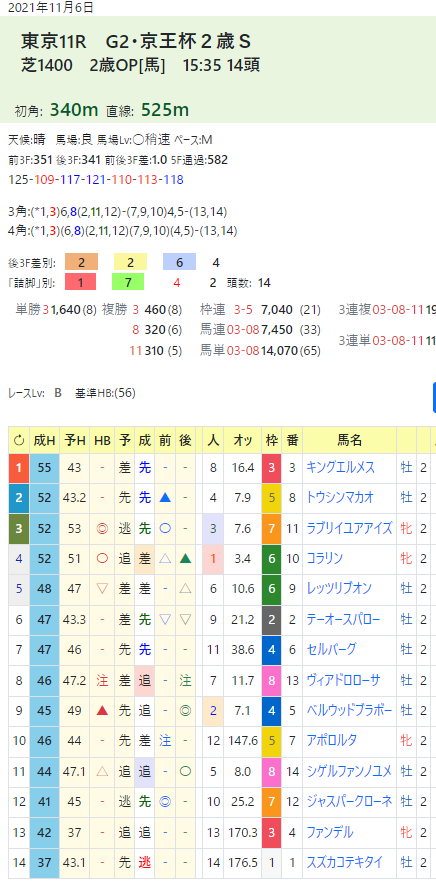Click the 単勝 payout 1,640

[x=64, y=310]
